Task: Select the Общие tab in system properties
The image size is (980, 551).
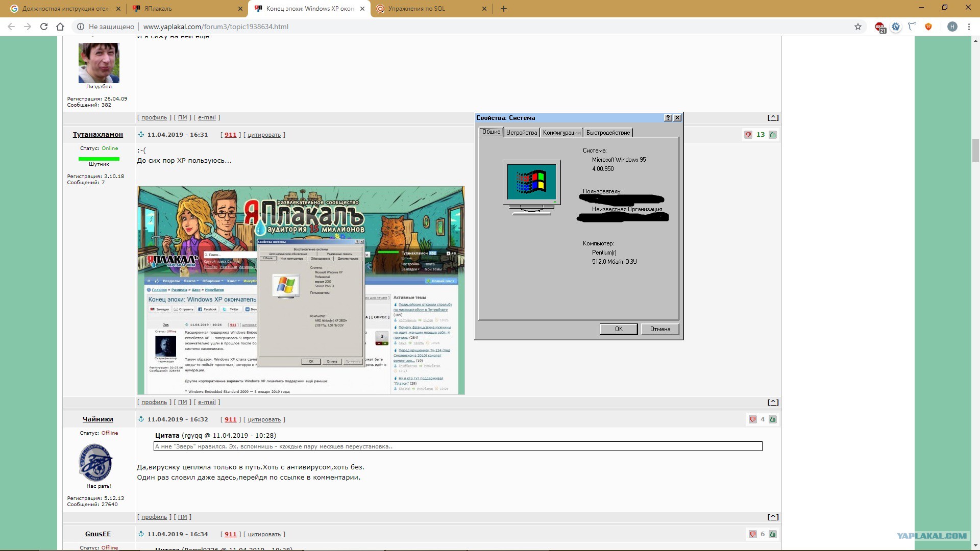Action: (492, 132)
